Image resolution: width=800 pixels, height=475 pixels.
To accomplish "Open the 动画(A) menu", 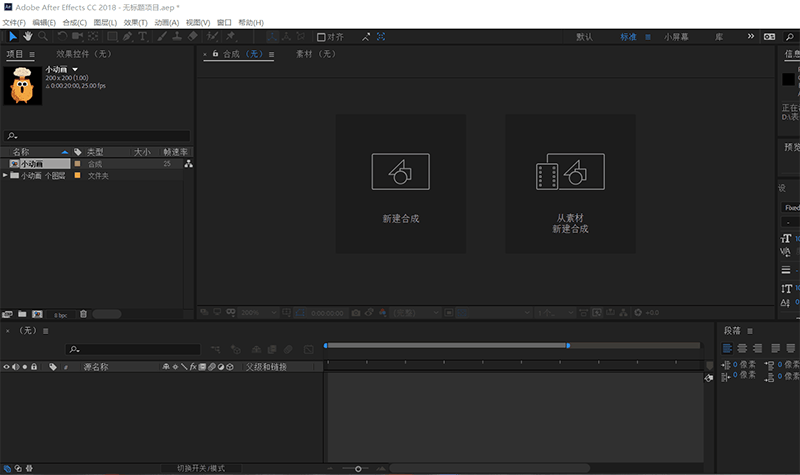I will tap(167, 22).
